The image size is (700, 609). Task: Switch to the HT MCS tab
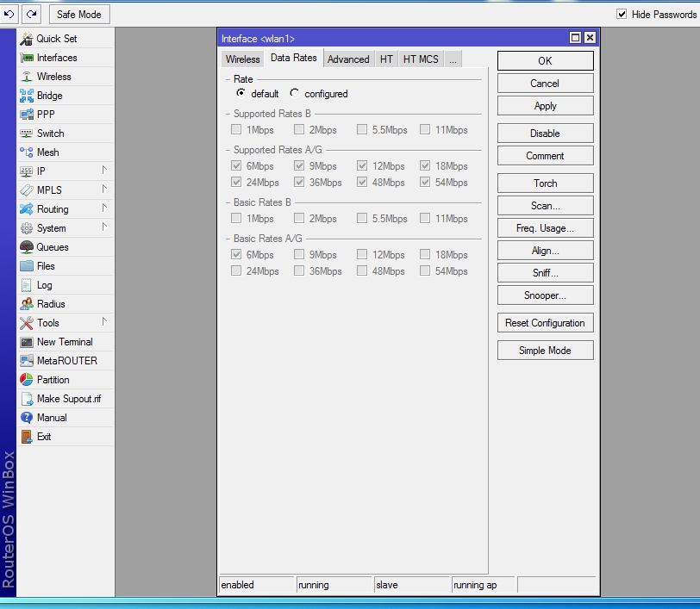click(421, 59)
